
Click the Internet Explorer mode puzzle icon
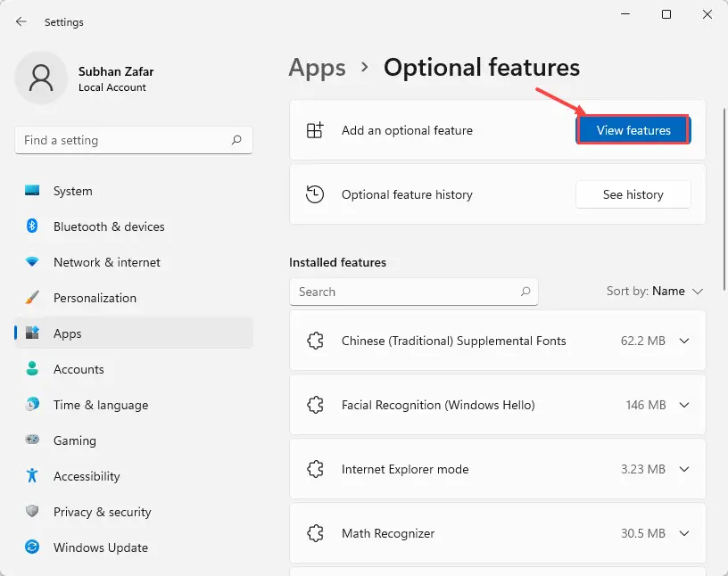(315, 469)
